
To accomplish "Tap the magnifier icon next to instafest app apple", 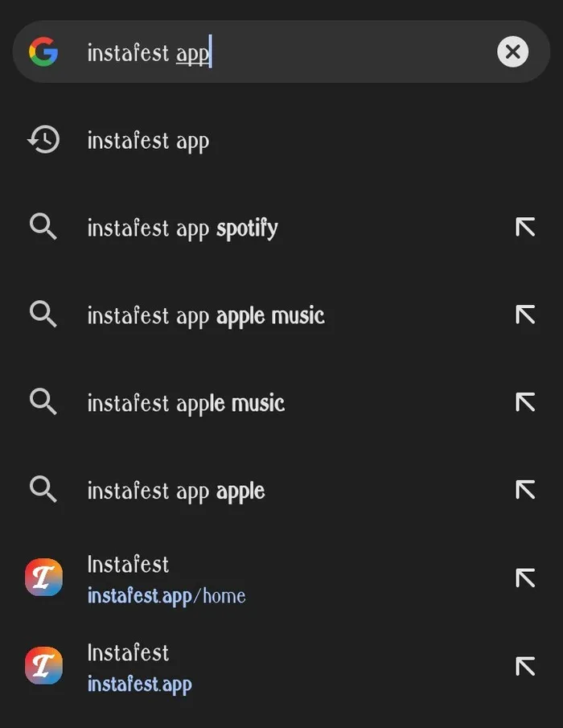I will click(x=43, y=489).
